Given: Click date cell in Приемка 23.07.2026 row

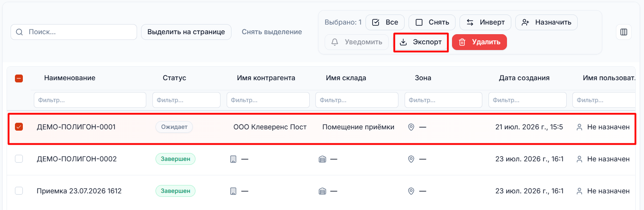Looking at the screenshot, I should 529,191.
